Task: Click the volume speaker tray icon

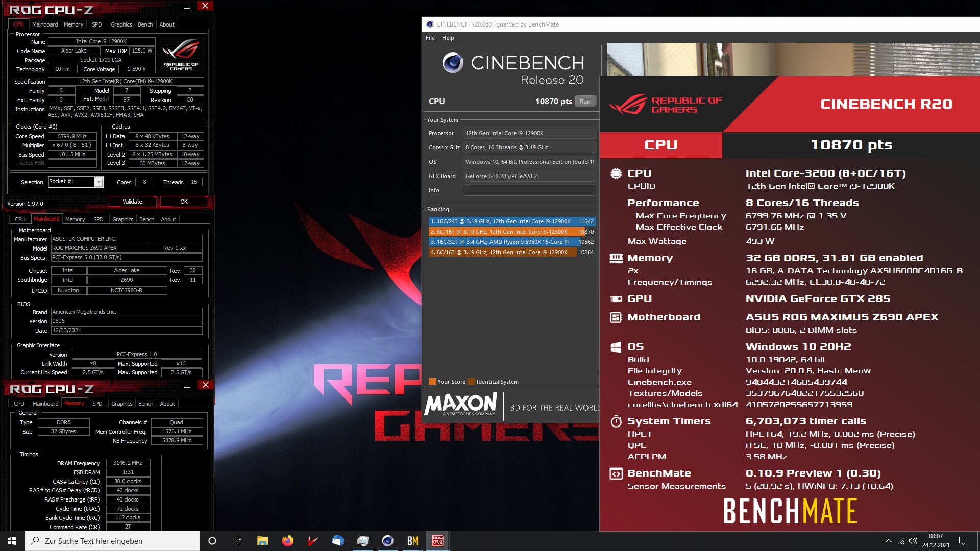Action: [913, 541]
